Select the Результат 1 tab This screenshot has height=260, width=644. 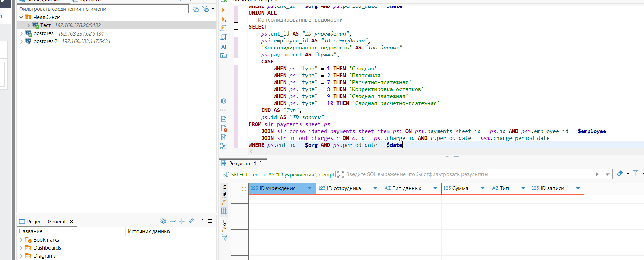click(242, 164)
